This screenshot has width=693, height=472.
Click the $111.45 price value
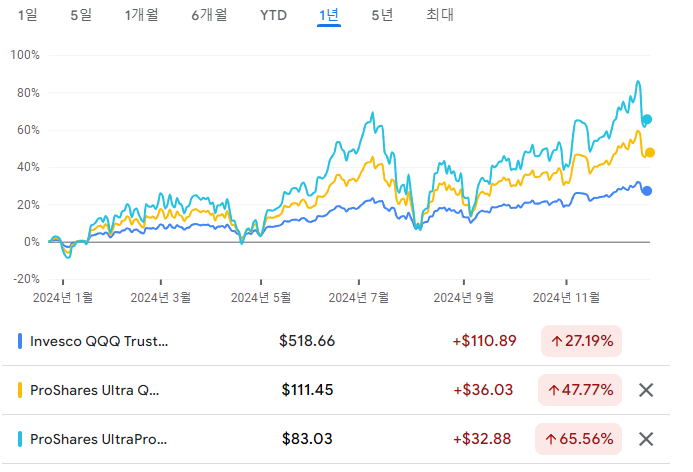click(x=307, y=390)
